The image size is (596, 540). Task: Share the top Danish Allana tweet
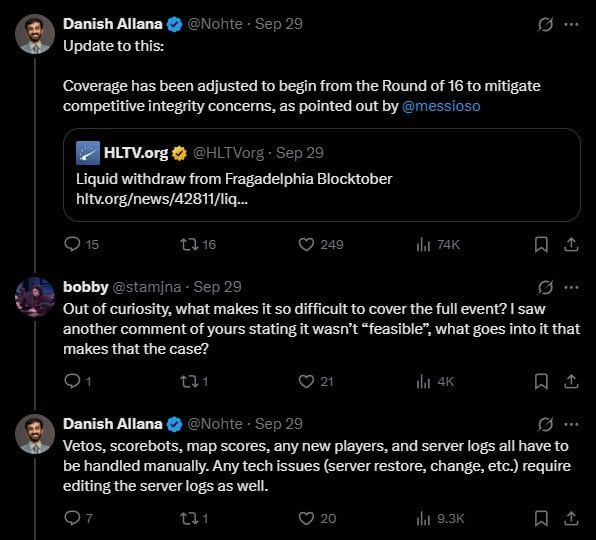pyautogui.click(x=571, y=244)
